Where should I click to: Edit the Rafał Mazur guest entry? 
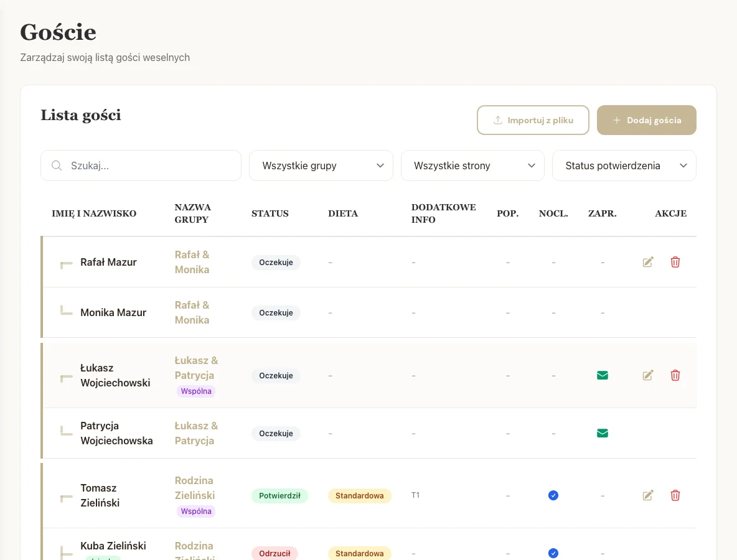(x=648, y=262)
